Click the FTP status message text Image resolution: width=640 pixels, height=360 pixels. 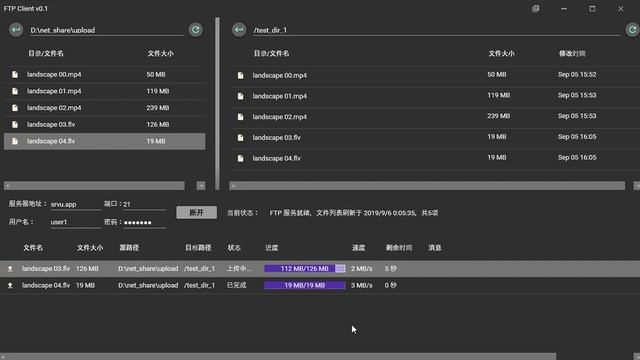(354, 213)
